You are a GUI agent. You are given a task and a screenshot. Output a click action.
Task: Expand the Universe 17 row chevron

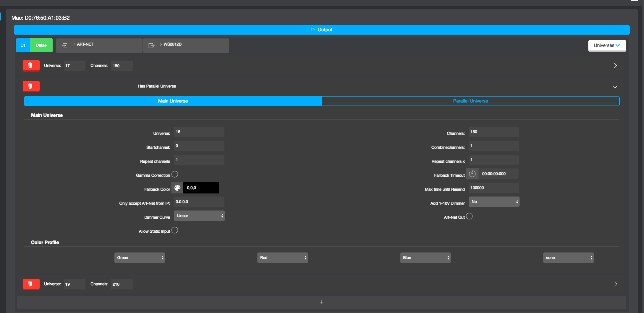click(x=615, y=66)
